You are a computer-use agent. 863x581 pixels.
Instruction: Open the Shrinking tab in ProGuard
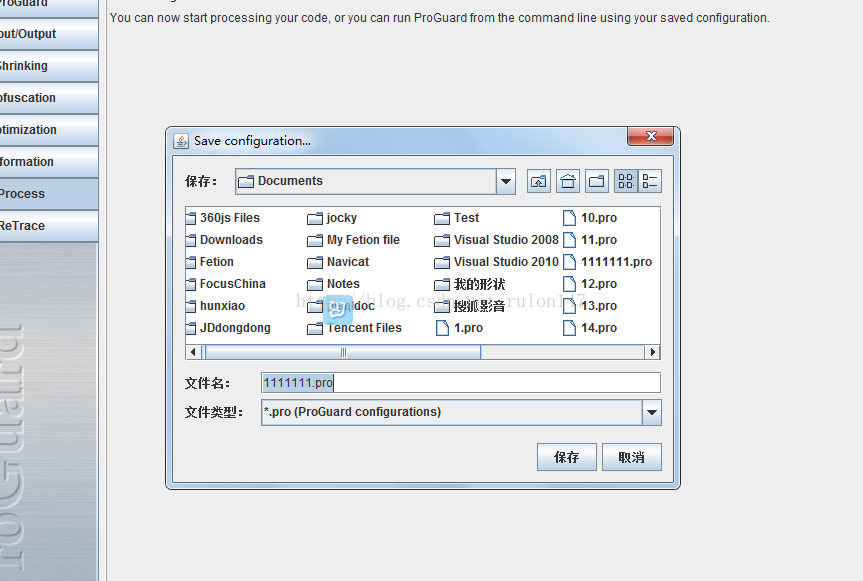(x=48, y=65)
